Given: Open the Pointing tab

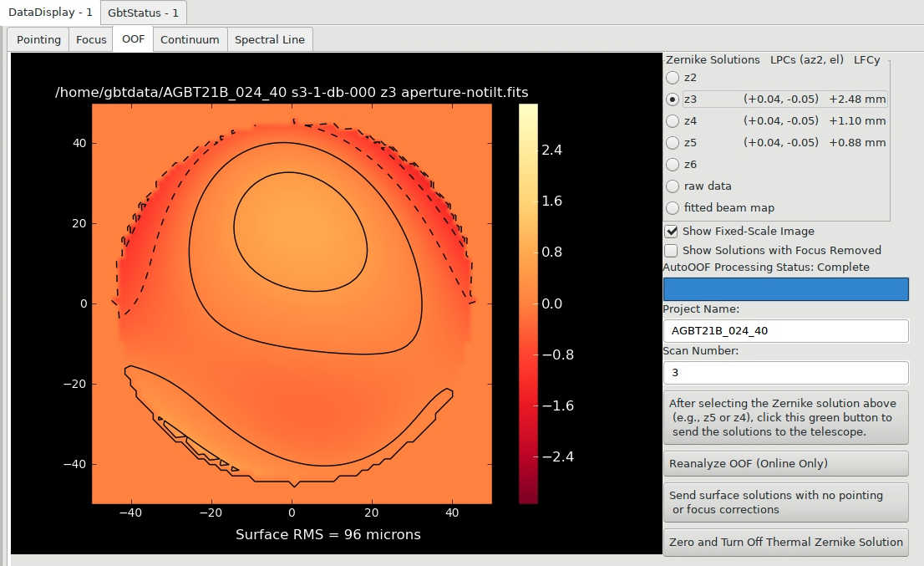Looking at the screenshot, I should 39,39.
